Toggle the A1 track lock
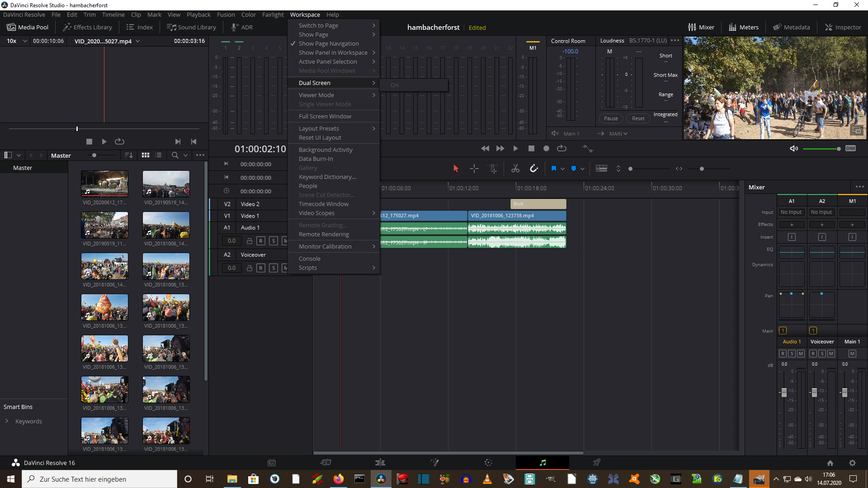The height and width of the screenshot is (488, 868). (x=249, y=241)
